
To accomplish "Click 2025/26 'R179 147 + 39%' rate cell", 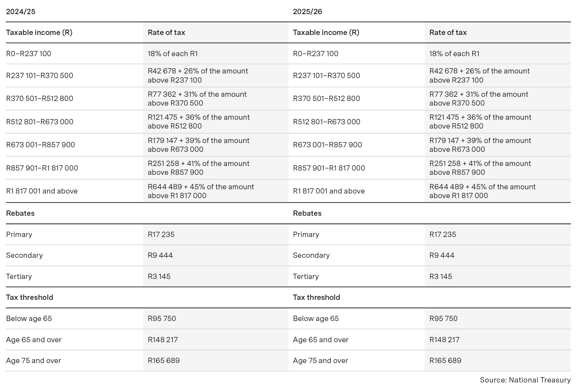I will click(480, 145).
